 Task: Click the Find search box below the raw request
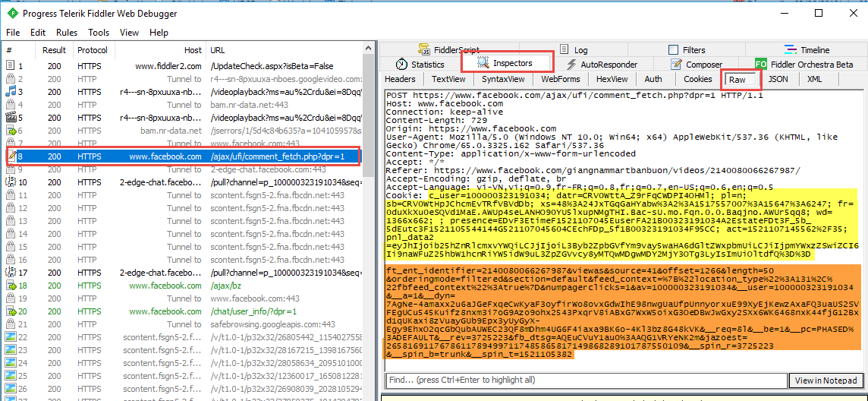click(586, 380)
